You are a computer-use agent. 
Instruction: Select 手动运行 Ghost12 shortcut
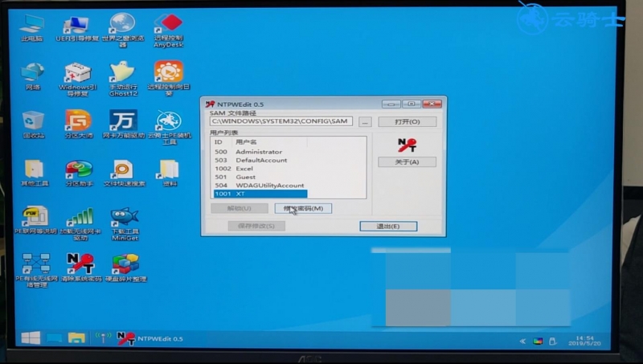click(123, 79)
